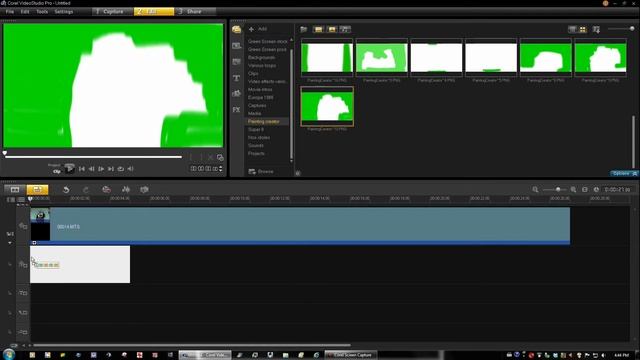The width and height of the screenshot is (640, 360).
Task: Select the Sounds library folder
Action: (x=256, y=145)
